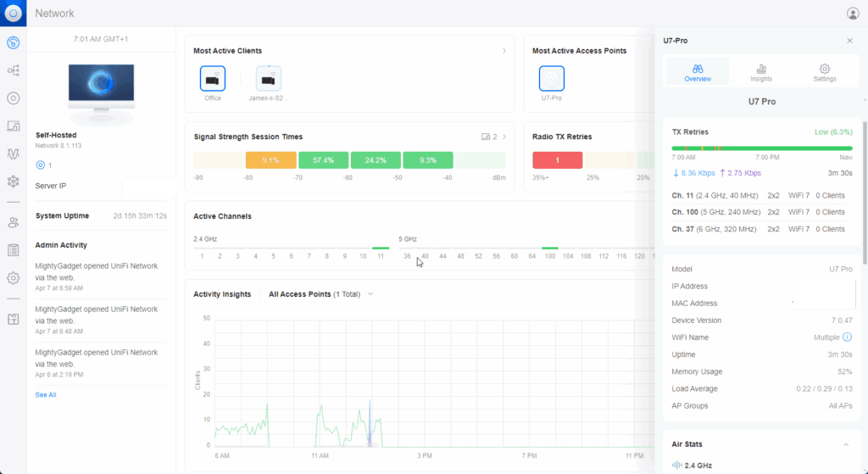Image resolution: width=868 pixels, height=474 pixels.
Task: Open the Dashboard icon in the sidebar
Action: pos(13,42)
